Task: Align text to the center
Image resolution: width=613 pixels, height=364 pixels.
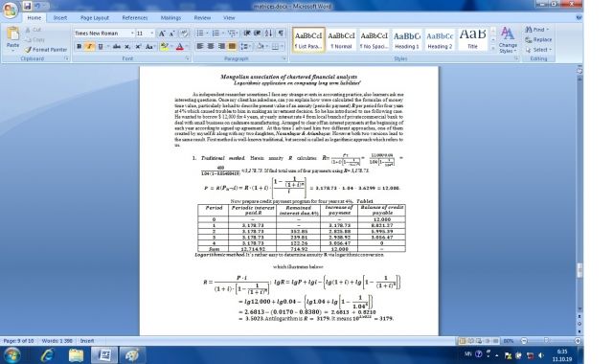Action: [x=211, y=46]
